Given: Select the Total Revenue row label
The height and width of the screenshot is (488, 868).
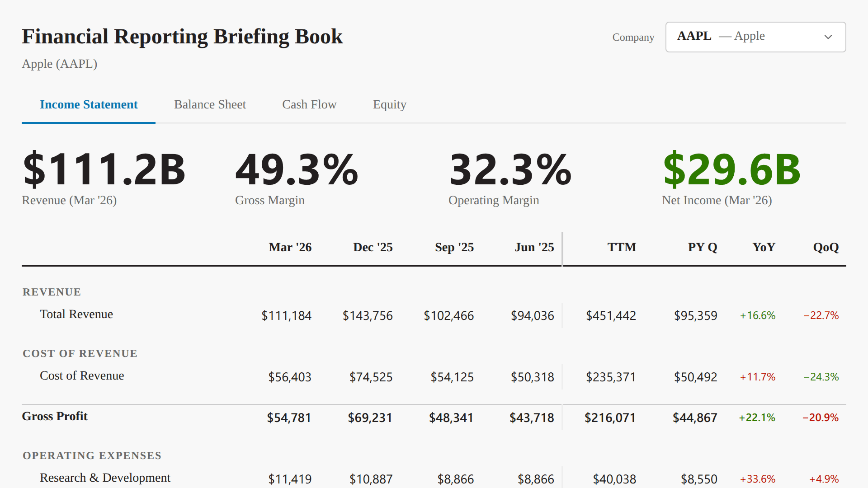Looking at the screenshot, I should pos(76,314).
